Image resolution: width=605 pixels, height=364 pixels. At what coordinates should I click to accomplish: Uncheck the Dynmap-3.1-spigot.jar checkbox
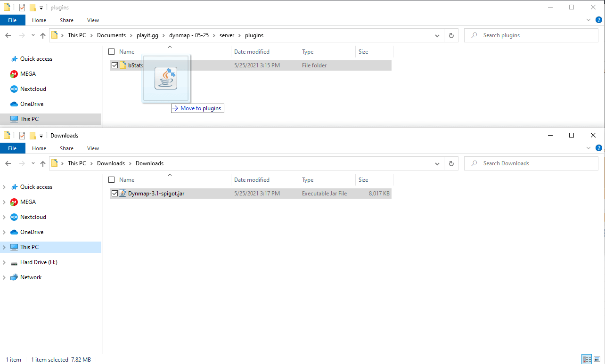coord(114,194)
